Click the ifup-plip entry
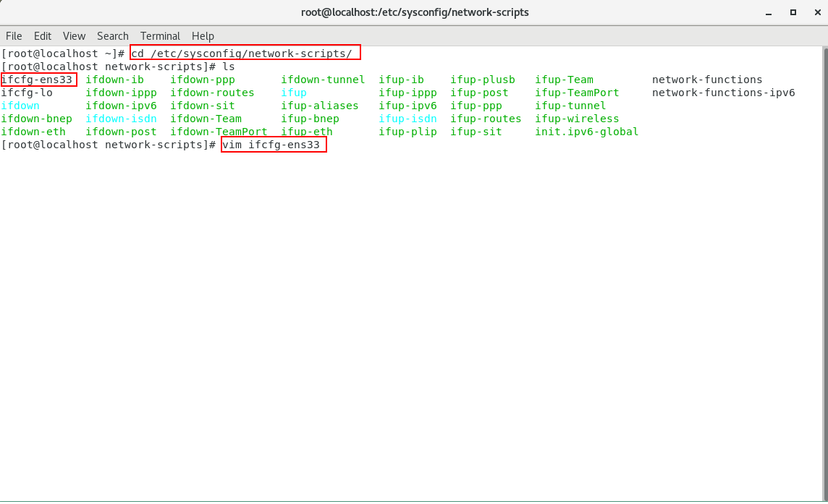 [x=407, y=132]
